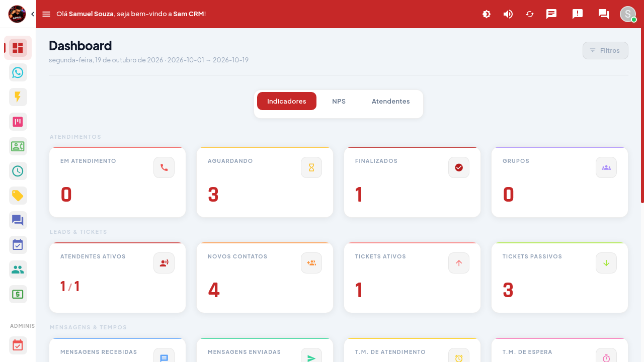Click the Tickets Passivos down-arrow icon
Screen dimensions: 644x362
(606, 263)
